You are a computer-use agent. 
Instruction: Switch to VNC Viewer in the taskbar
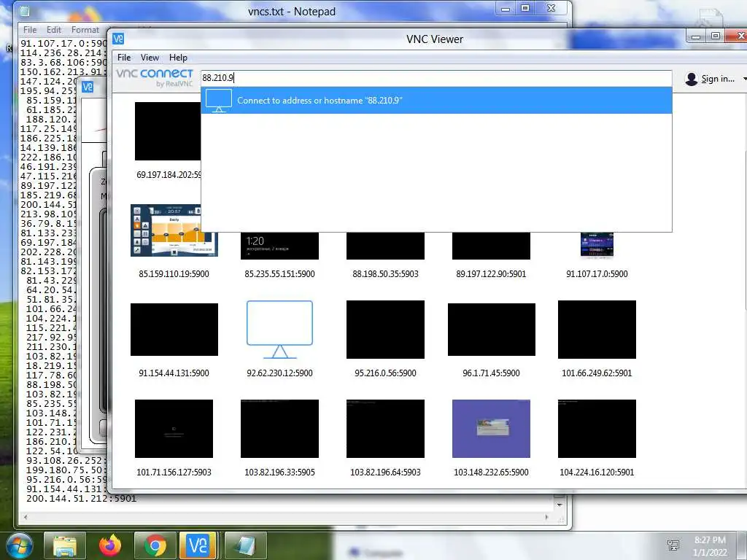[198, 545]
